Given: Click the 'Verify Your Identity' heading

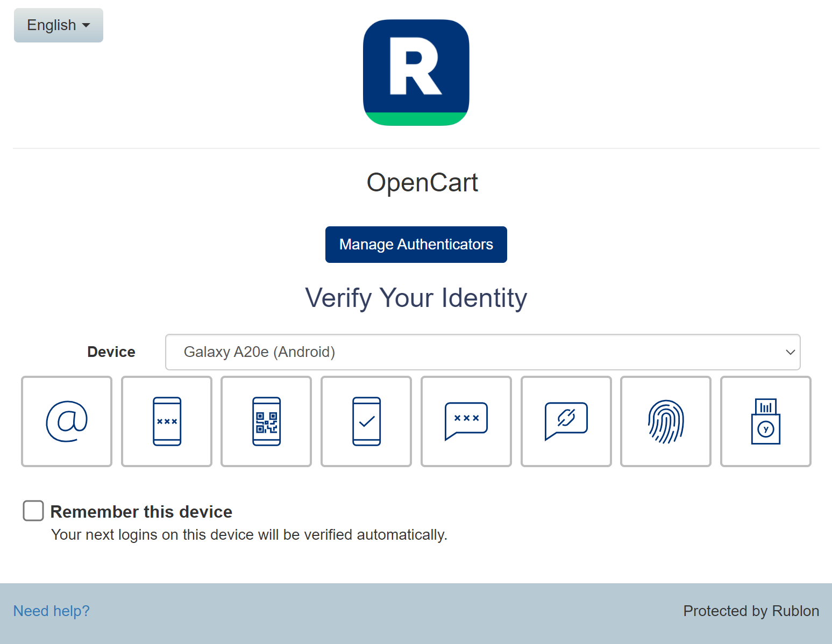Looking at the screenshot, I should click(x=416, y=298).
